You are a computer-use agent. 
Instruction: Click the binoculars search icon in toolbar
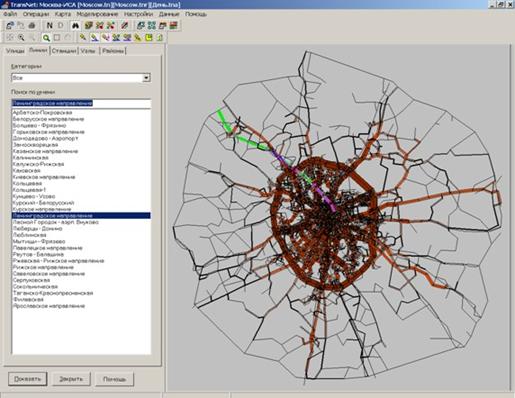76,26
